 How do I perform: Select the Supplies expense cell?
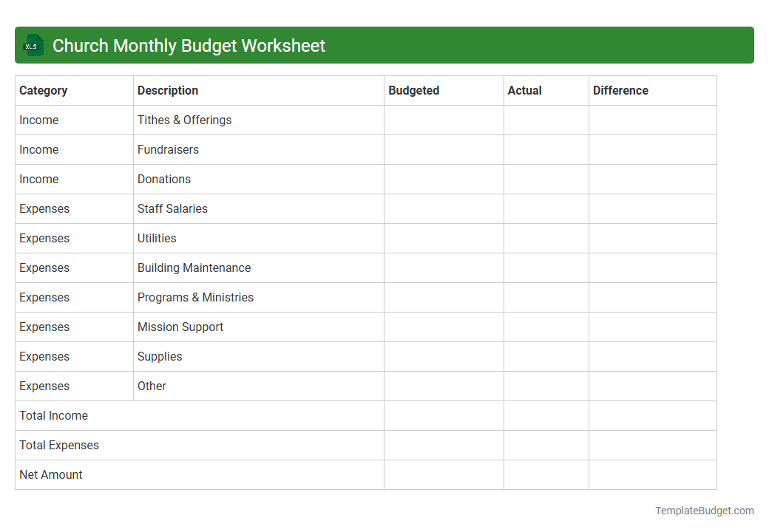click(160, 356)
